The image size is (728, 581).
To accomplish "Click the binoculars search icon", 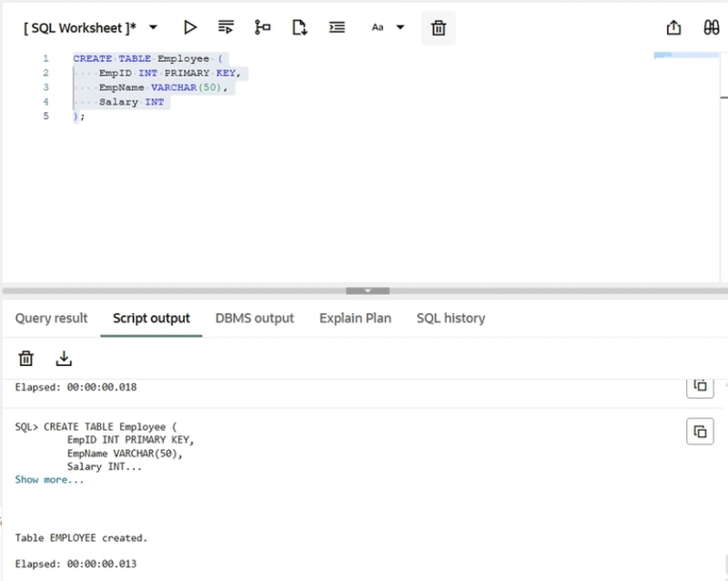I will click(x=712, y=27).
